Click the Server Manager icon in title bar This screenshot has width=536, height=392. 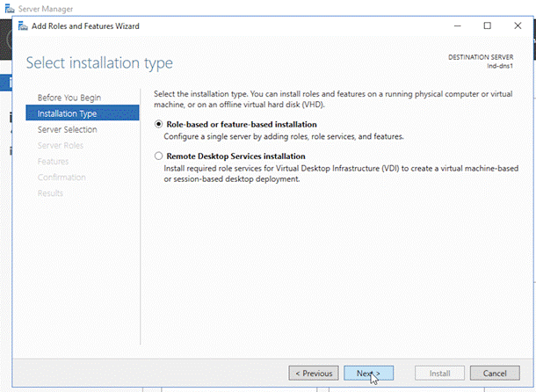coord(9,6)
